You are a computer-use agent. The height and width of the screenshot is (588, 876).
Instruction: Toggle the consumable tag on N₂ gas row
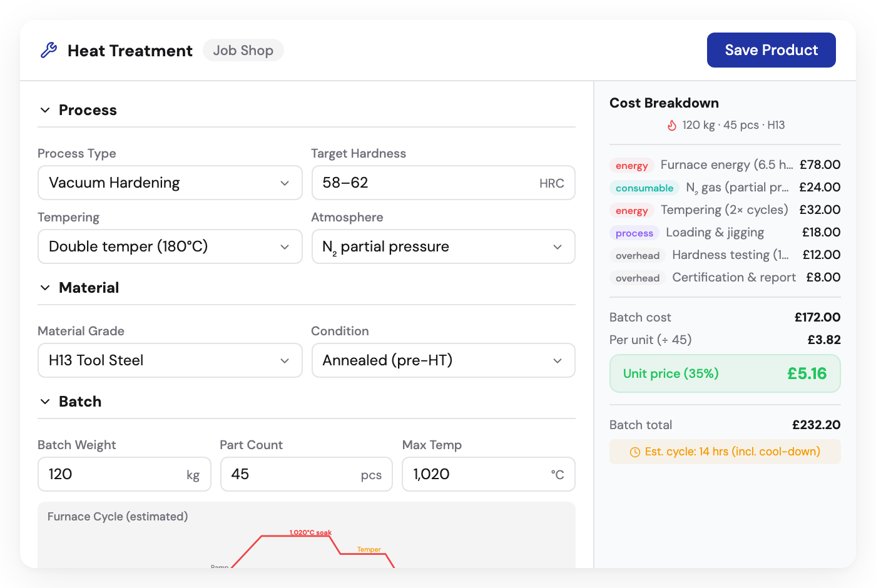(x=644, y=188)
